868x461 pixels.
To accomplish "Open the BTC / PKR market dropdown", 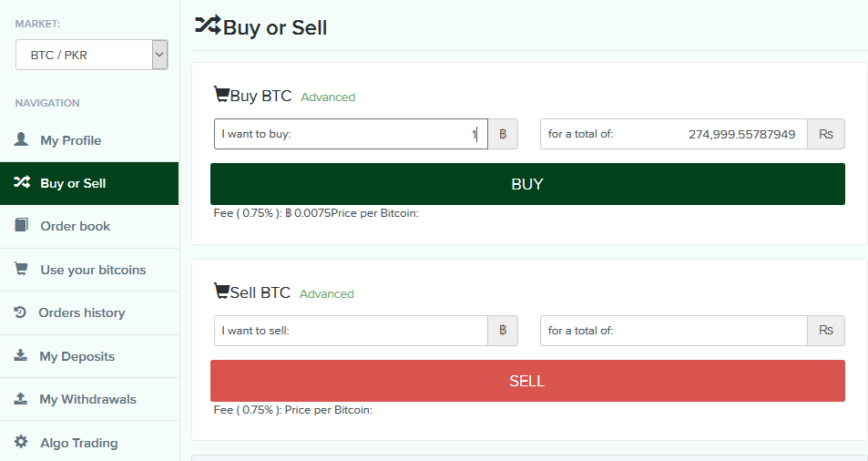I will point(91,55).
